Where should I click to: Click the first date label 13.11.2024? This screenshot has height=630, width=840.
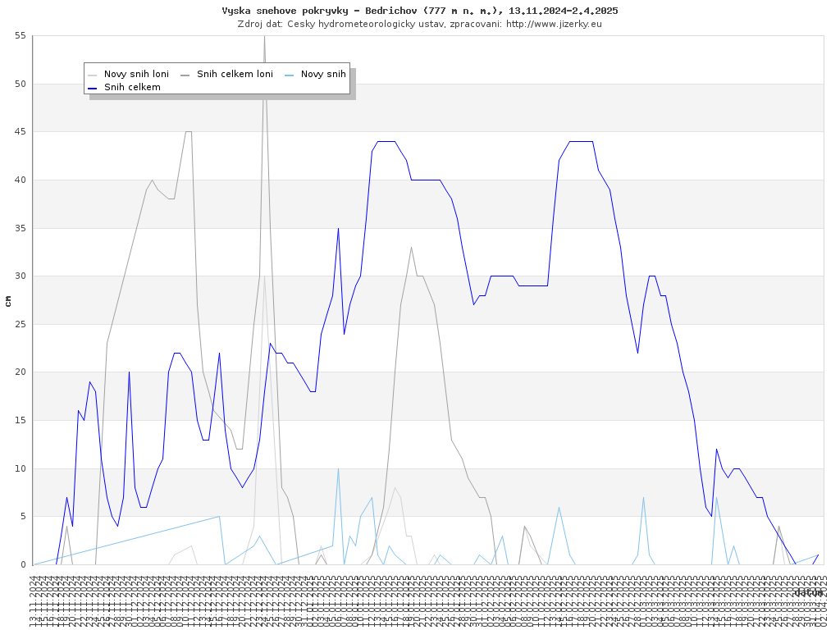[x=34, y=600]
